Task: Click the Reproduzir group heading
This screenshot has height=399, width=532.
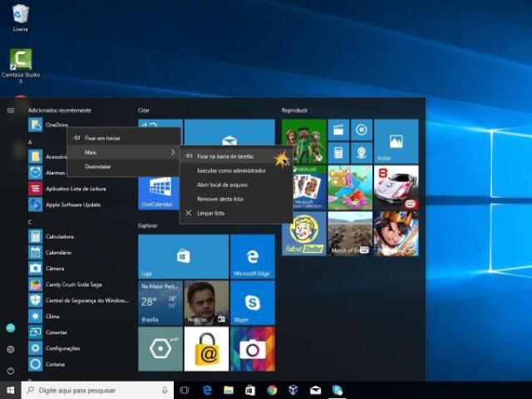Action: click(294, 111)
